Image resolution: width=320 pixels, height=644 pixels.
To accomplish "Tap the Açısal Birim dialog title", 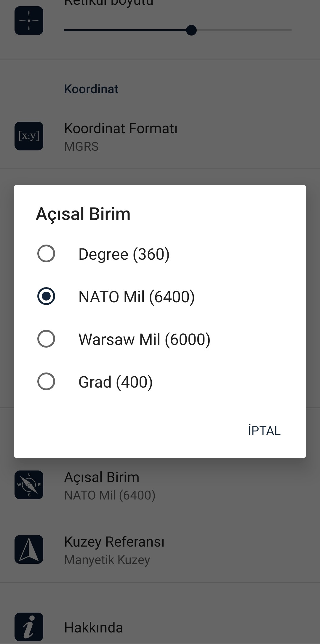I will click(83, 214).
